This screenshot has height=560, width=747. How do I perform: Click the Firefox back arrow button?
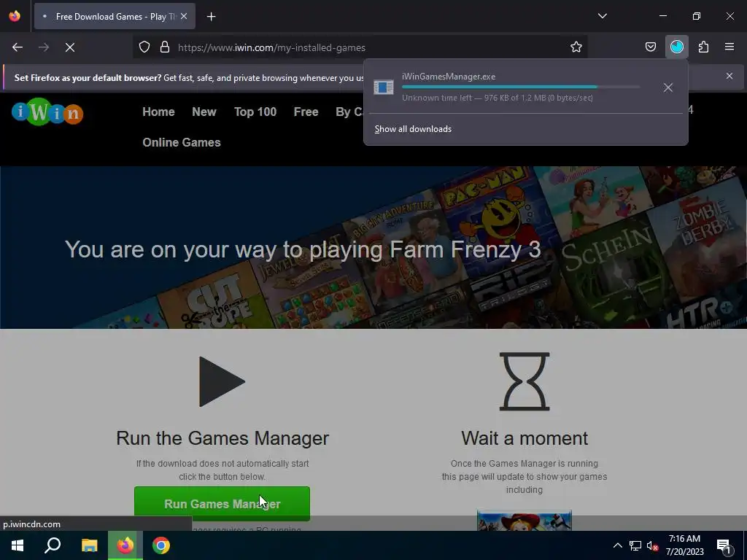click(x=18, y=47)
